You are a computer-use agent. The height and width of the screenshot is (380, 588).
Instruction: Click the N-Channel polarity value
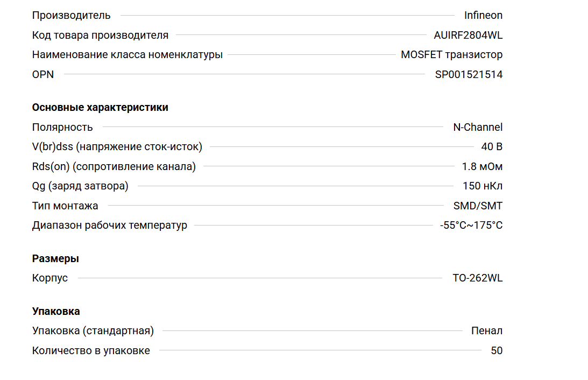[x=478, y=128]
